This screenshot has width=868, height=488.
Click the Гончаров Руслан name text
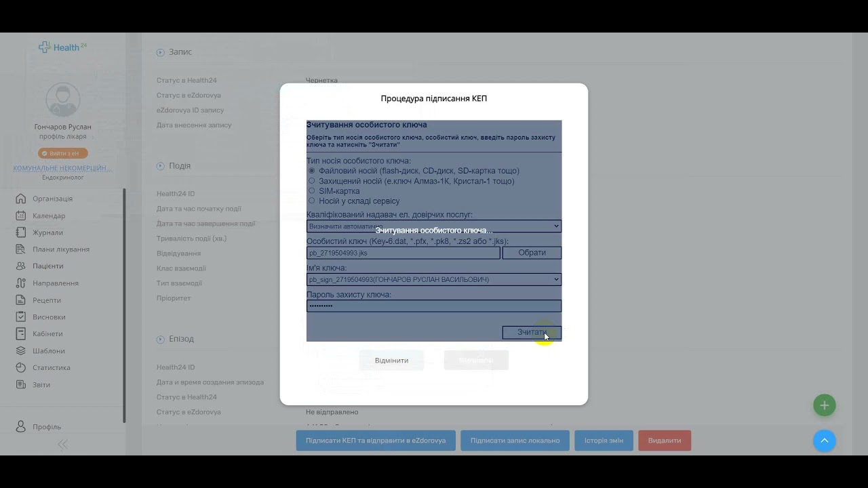click(x=62, y=127)
